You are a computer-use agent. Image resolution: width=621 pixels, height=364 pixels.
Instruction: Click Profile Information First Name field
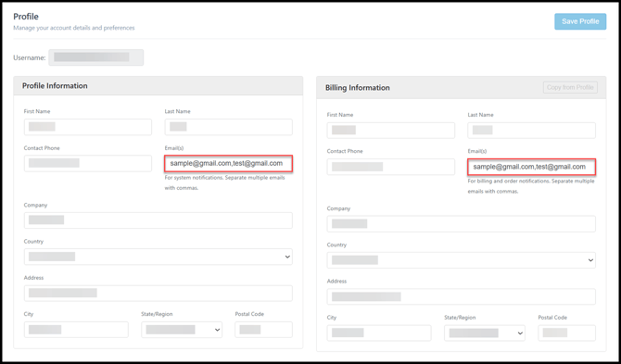(x=88, y=127)
